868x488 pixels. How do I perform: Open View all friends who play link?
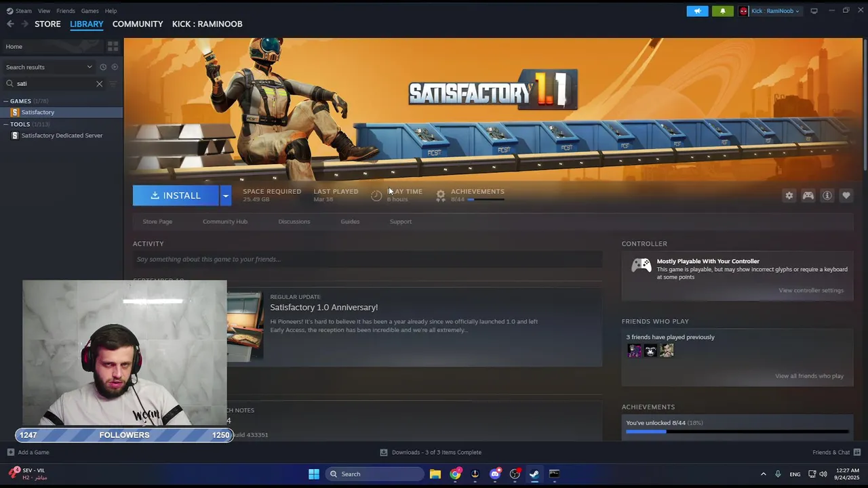click(810, 376)
